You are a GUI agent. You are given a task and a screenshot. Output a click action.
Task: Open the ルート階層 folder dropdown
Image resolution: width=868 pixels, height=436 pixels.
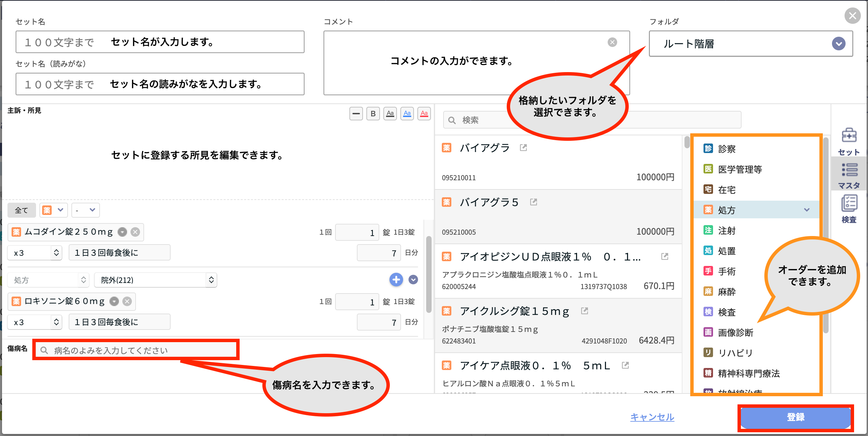[x=839, y=44]
